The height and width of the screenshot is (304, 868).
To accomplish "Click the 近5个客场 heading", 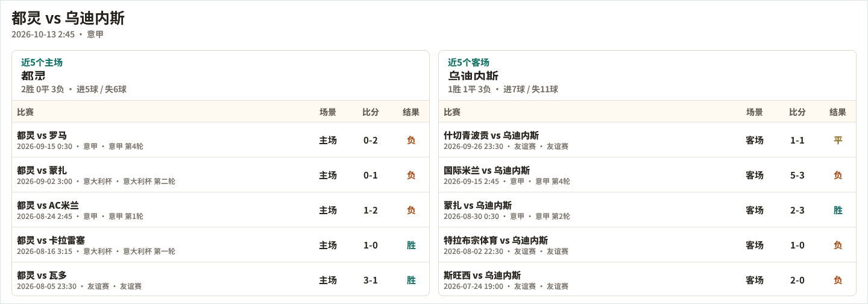I will point(468,62).
